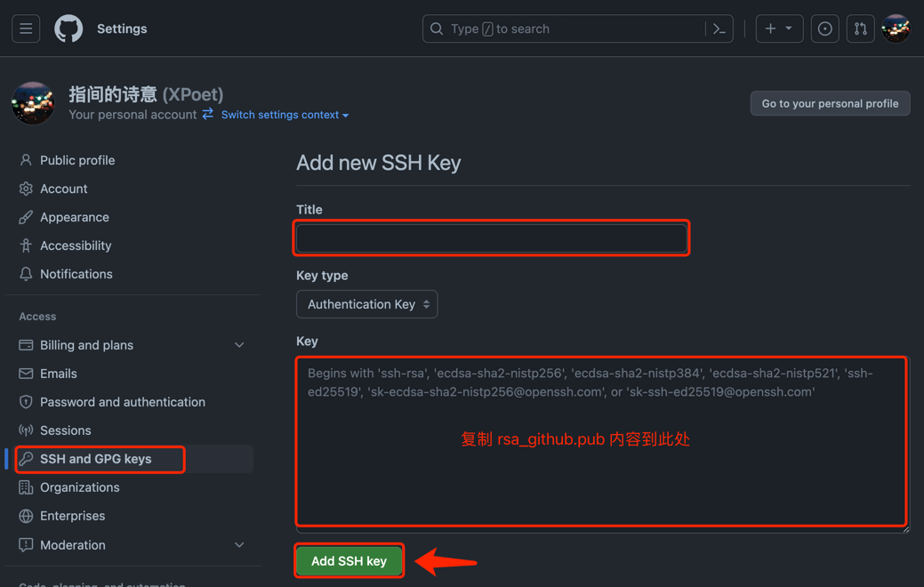The height and width of the screenshot is (587, 924).
Task: Focus the Title input field
Action: (492, 238)
